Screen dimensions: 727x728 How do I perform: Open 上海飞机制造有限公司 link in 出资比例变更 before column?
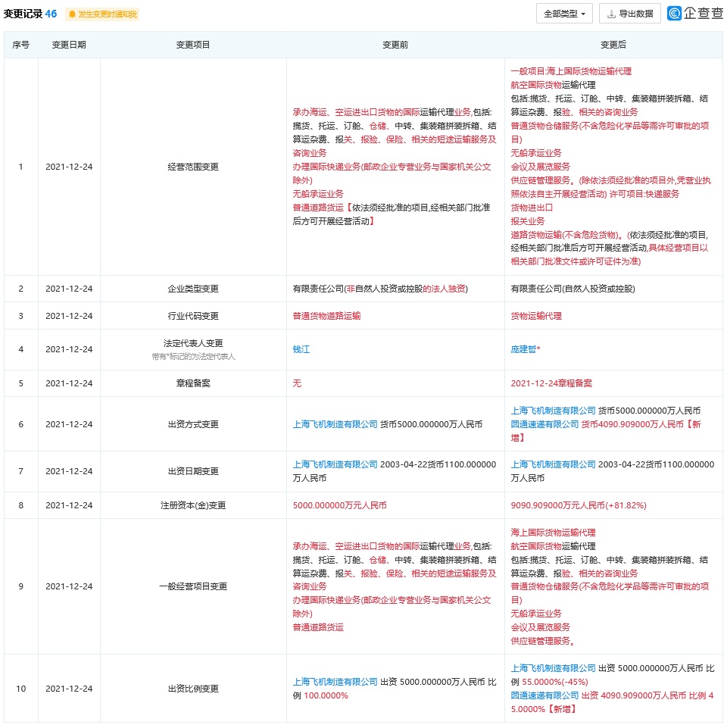pos(335,682)
